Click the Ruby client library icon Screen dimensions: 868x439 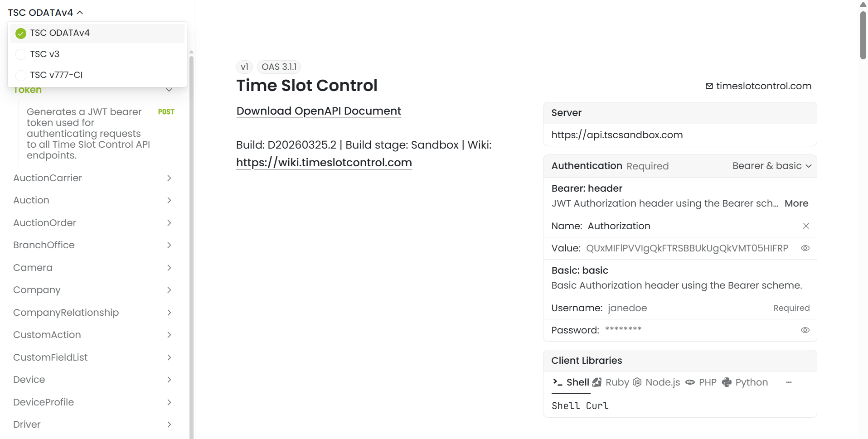(597, 382)
